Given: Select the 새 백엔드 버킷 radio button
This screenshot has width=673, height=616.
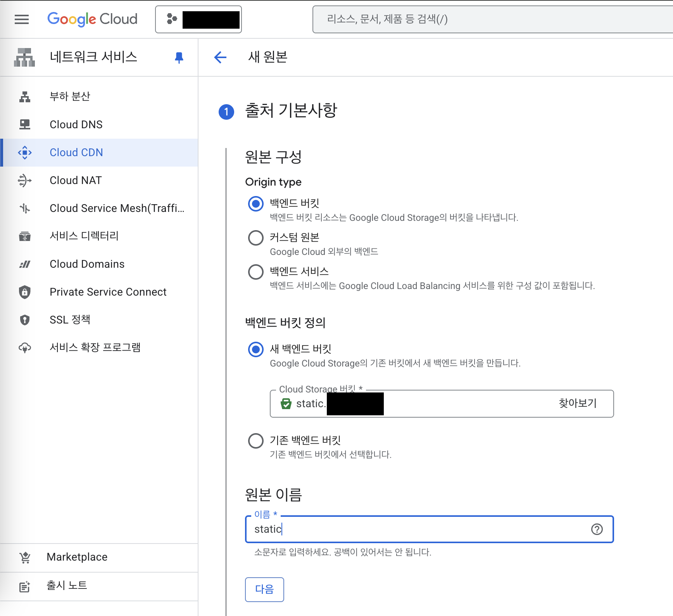Looking at the screenshot, I should pos(256,349).
